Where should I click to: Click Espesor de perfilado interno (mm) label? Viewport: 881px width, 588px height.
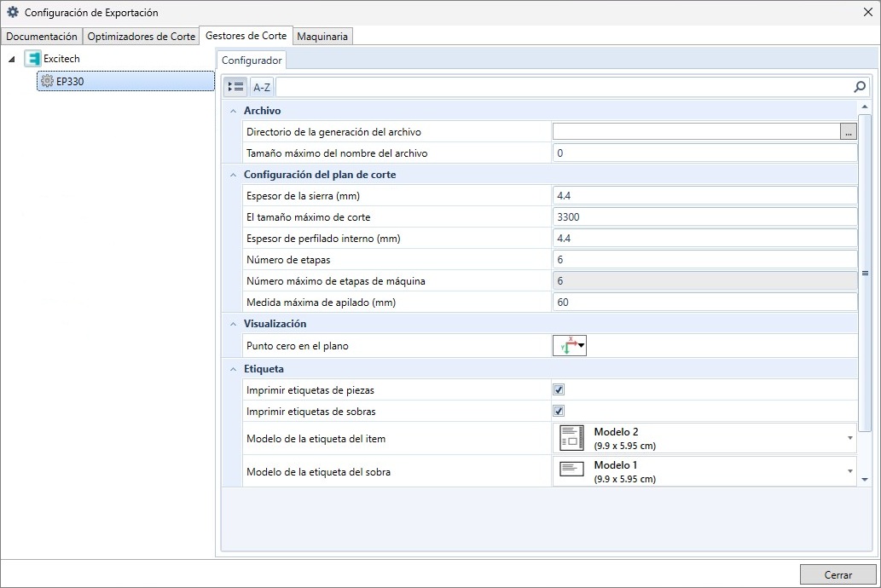click(x=323, y=239)
